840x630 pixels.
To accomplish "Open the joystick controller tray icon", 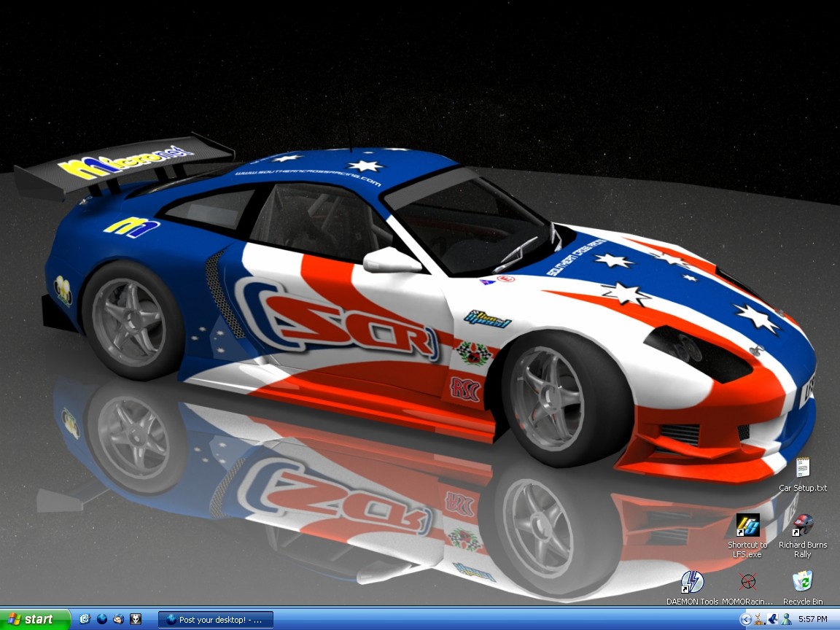I will [772, 620].
